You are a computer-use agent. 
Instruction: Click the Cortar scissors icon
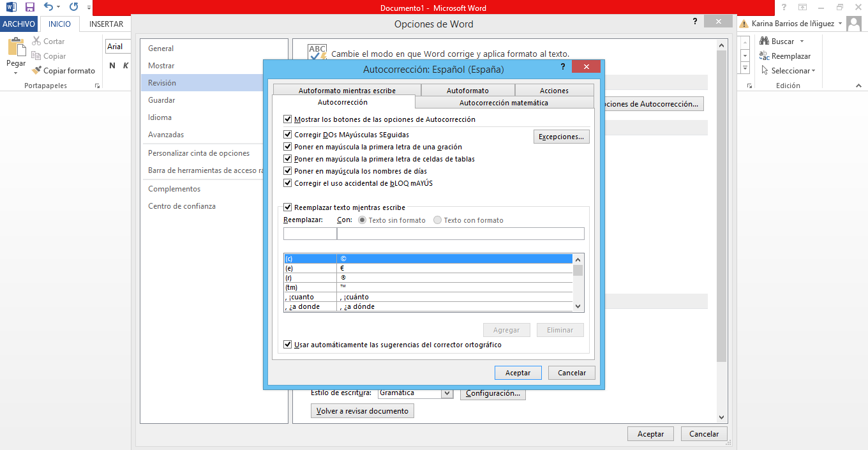(36, 41)
